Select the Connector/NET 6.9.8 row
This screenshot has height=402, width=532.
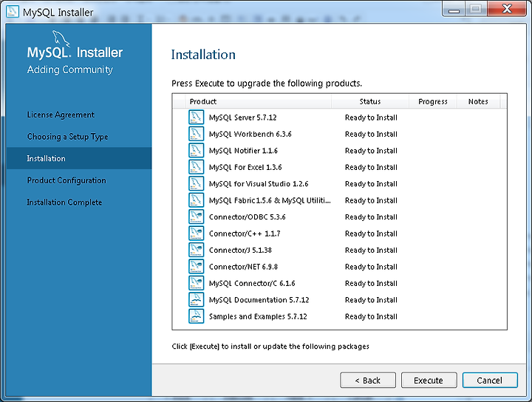pyautogui.click(x=339, y=267)
